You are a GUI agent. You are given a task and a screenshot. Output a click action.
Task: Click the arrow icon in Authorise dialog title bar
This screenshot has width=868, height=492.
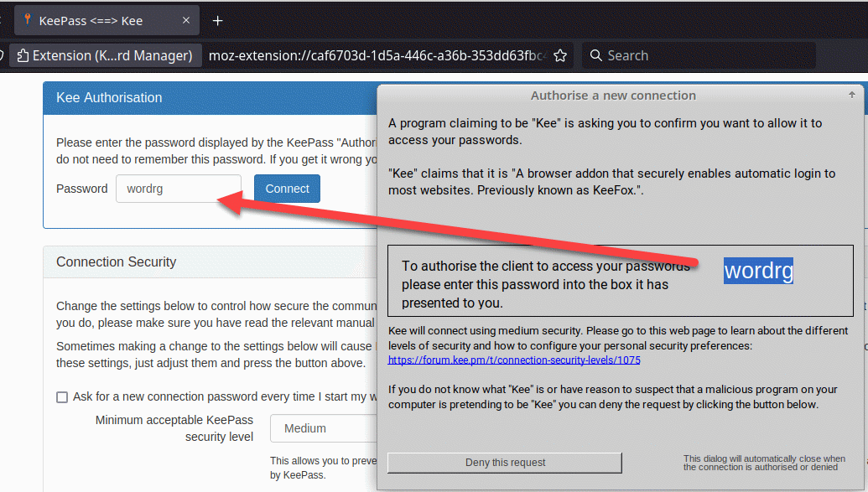click(x=852, y=95)
